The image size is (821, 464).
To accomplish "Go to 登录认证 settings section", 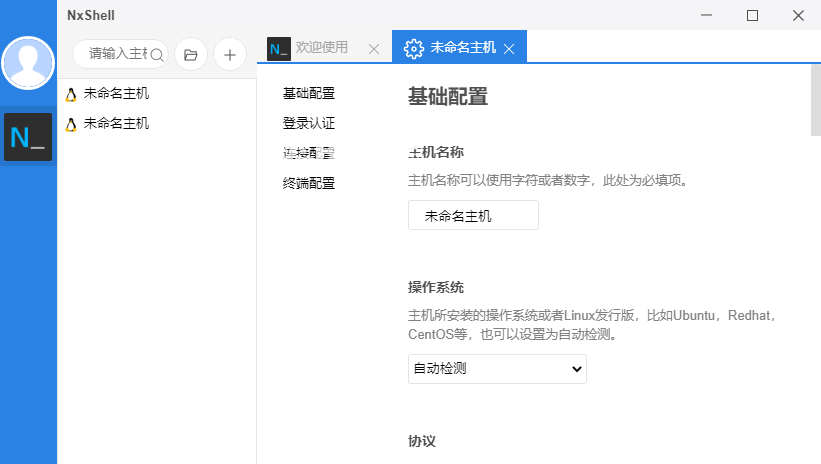I will pos(308,124).
